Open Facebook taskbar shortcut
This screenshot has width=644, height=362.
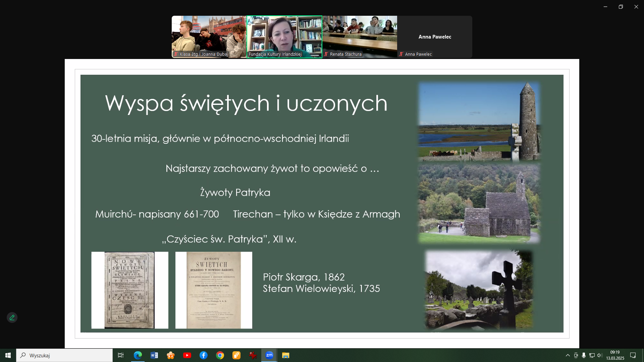click(203, 355)
